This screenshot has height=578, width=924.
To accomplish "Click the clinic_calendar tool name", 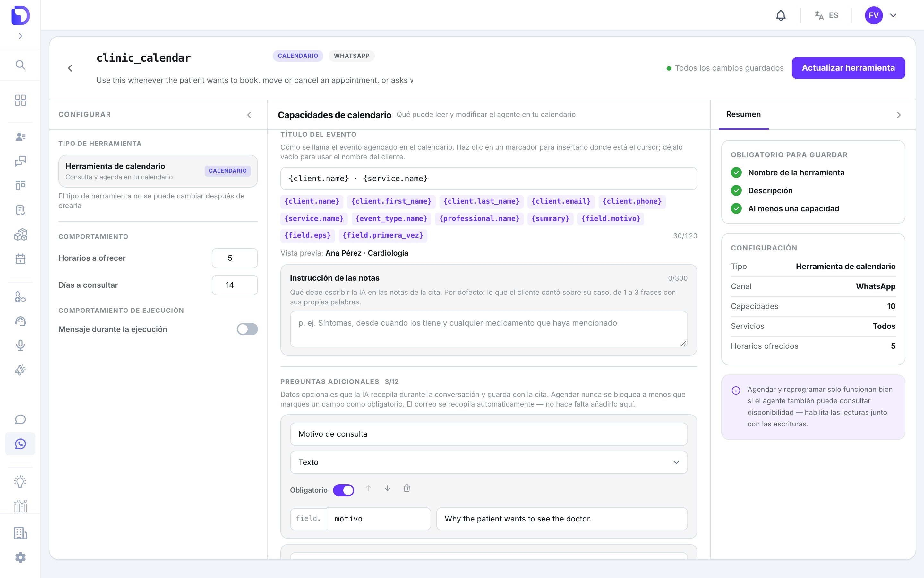I will (x=143, y=58).
